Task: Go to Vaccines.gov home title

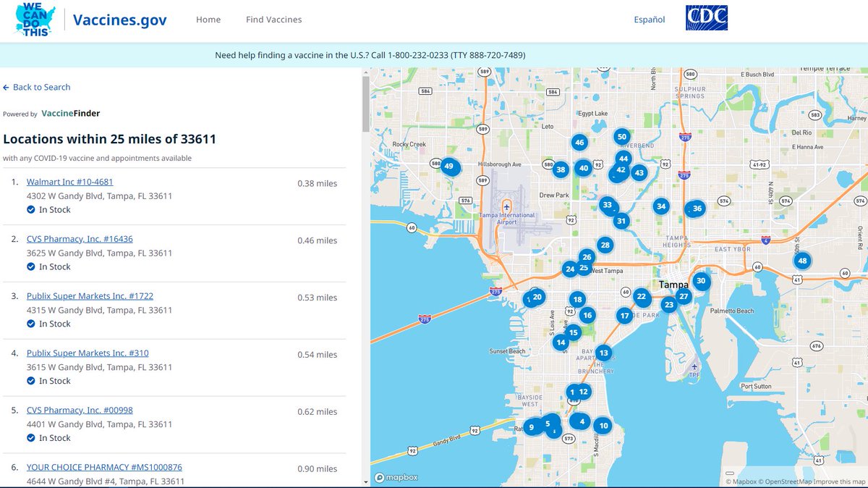Action: tap(120, 20)
